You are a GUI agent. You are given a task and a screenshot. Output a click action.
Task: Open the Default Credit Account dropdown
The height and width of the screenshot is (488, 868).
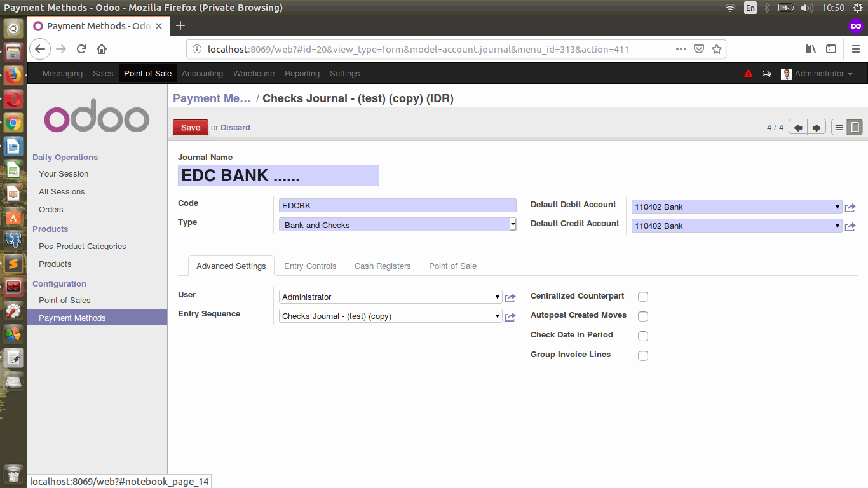pos(736,226)
